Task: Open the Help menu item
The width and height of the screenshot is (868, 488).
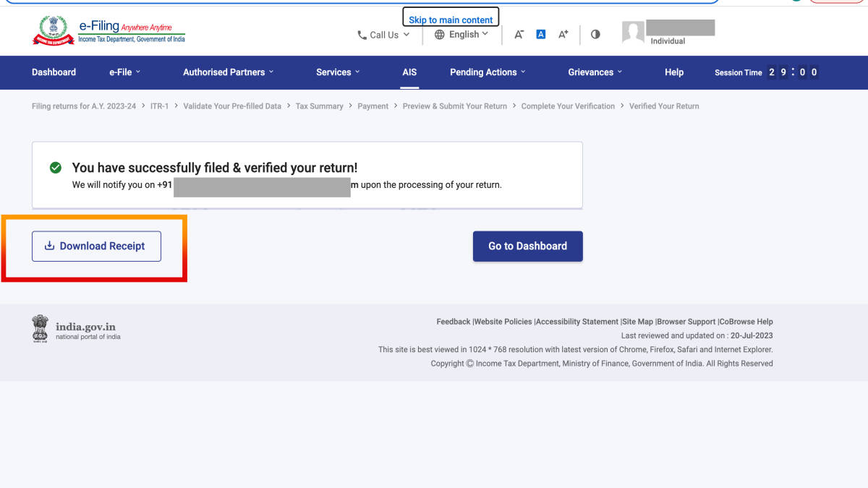Action: [x=674, y=72]
